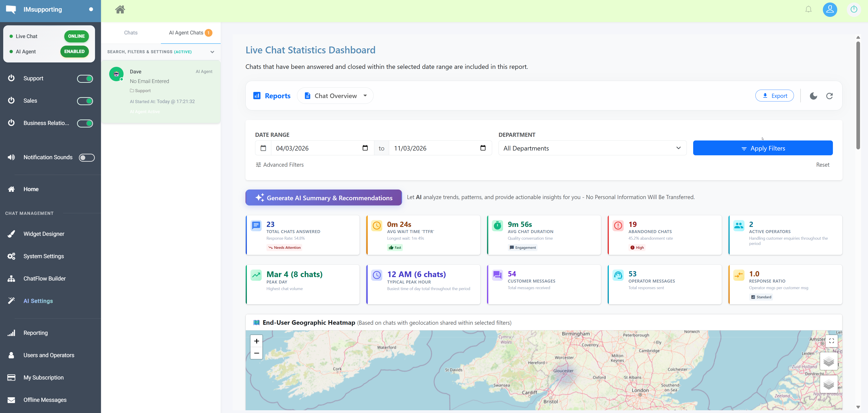Image resolution: width=868 pixels, height=413 pixels.
Task: Click '12 AM (6 chats)' peak hour value
Action: [x=416, y=274]
